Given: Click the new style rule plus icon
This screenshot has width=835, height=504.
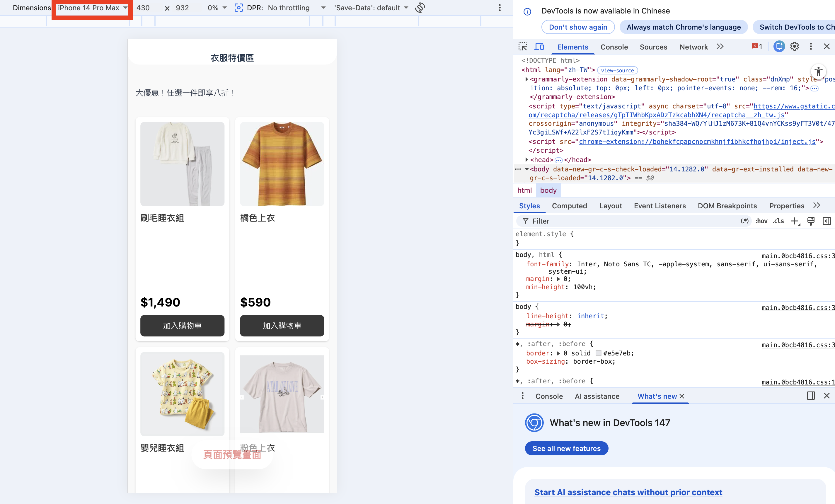Looking at the screenshot, I should click(794, 221).
